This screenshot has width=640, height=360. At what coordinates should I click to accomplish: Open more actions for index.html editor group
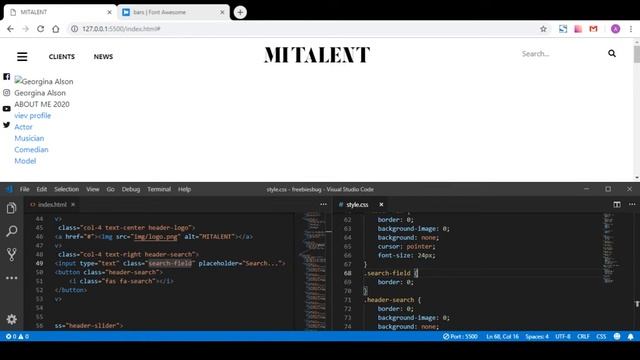pyautogui.click(x=324, y=204)
